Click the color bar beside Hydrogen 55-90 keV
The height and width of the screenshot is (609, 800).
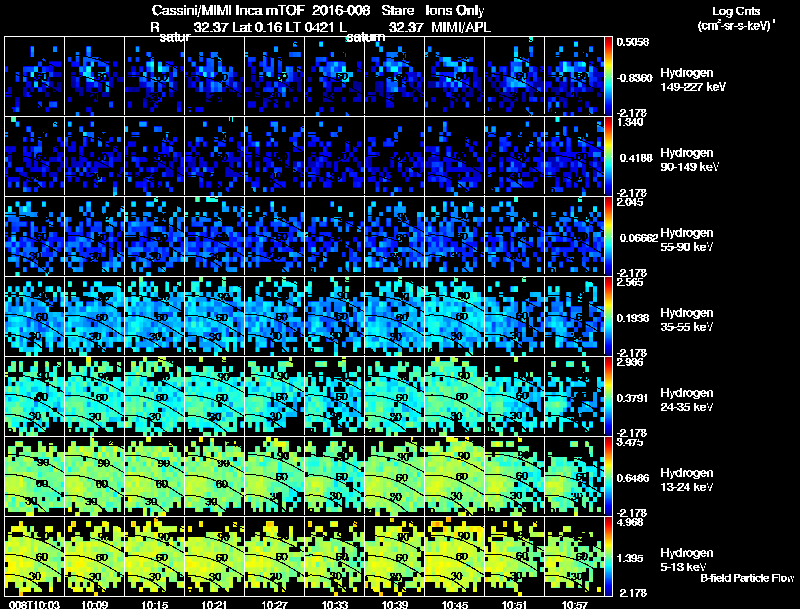[608, 236]
